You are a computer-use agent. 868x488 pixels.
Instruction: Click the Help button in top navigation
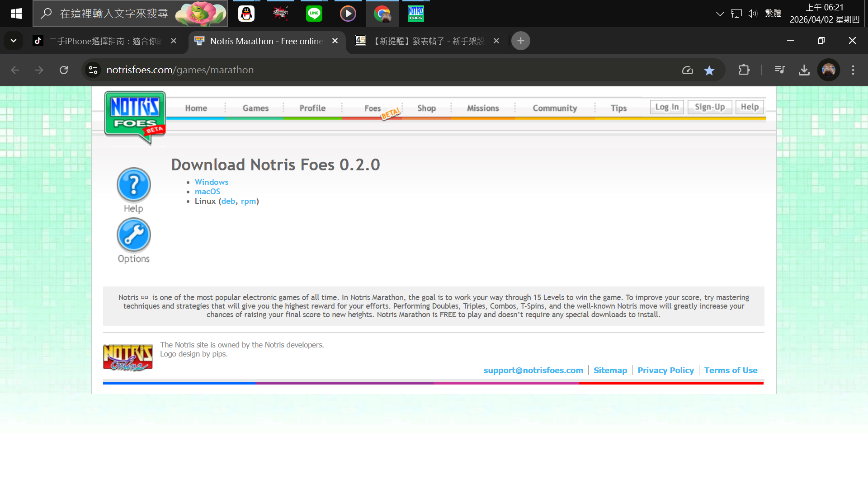750,107
